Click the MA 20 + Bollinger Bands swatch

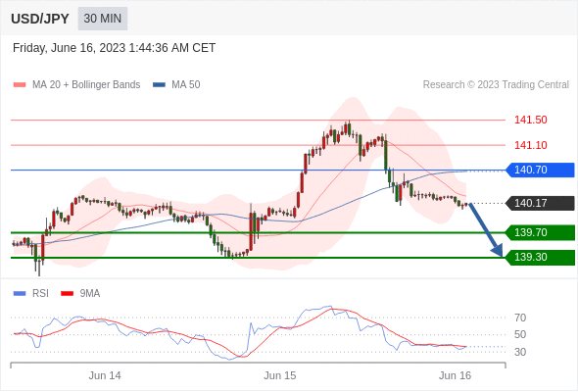tap(20, 85)
